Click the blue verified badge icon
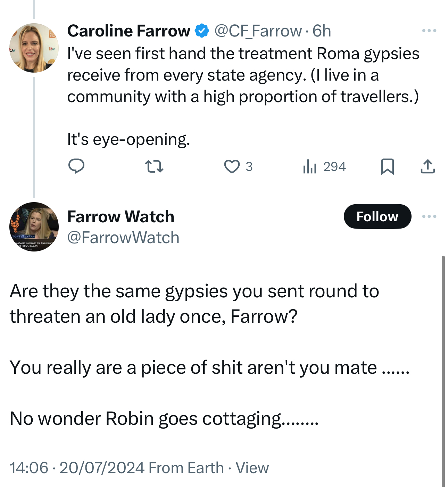Screen dimensions: 448x487 (202, 31)
